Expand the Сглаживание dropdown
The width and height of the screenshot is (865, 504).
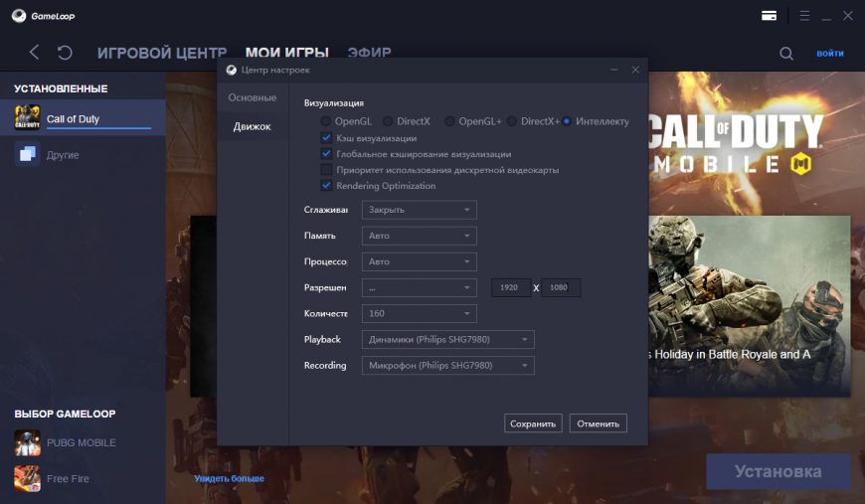click(419, 210)
